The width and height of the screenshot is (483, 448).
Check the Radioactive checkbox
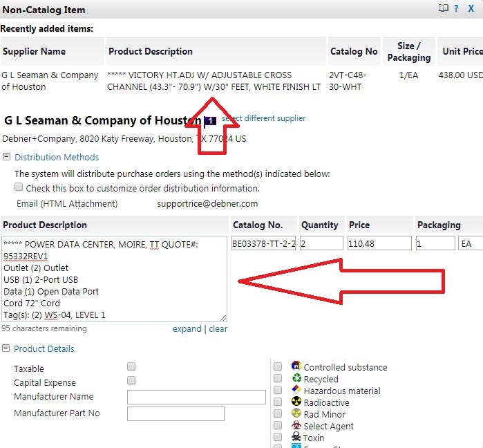click(x=278, y=402)
